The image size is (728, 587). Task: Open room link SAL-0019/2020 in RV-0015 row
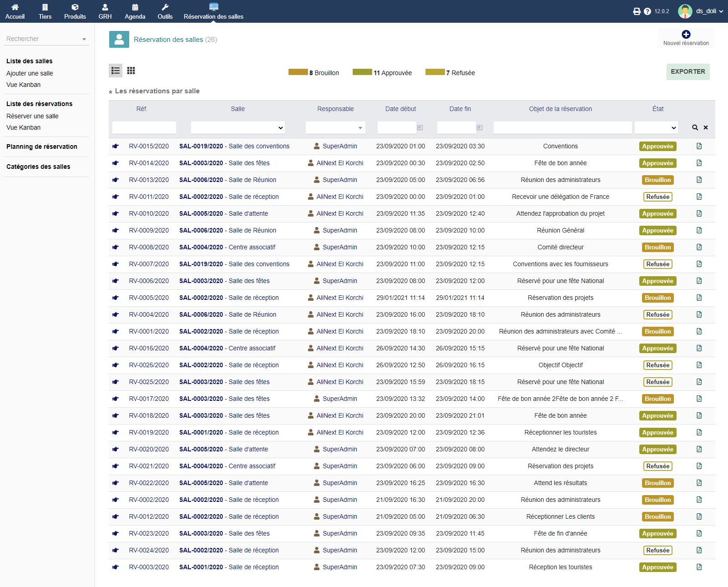pyautogui.click(x=201, y=146)
